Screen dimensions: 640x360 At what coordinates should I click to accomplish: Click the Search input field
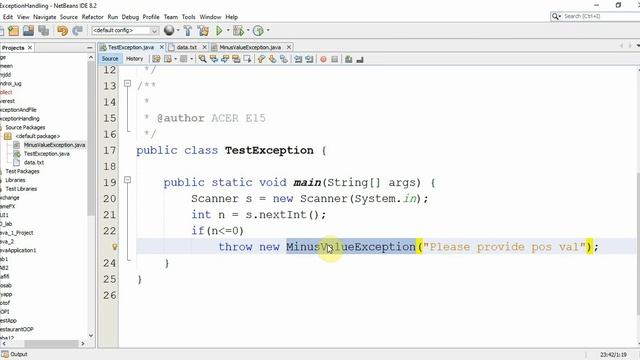pyautogui.click(x=600, y=16)
